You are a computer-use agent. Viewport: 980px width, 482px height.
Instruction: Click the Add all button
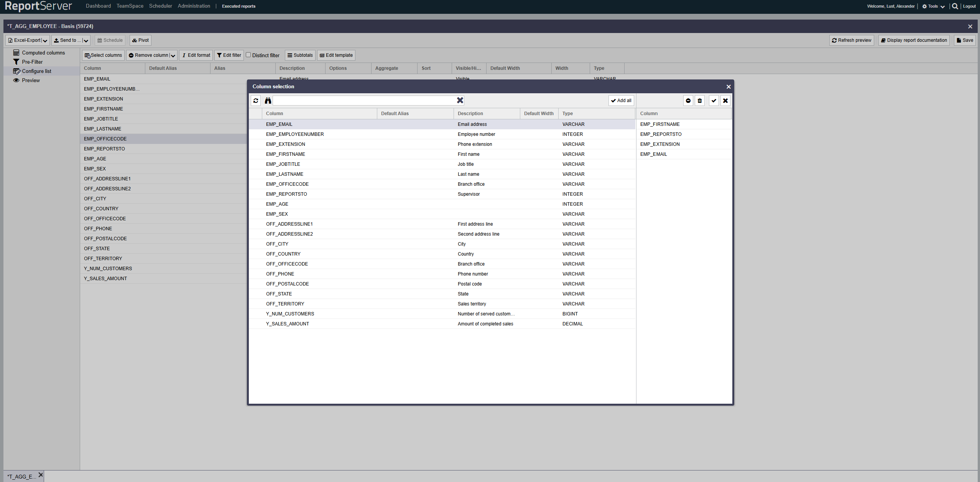tap(621, 101)
